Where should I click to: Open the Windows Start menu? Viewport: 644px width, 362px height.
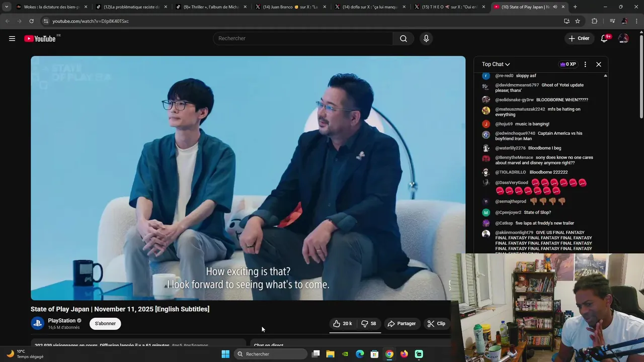[225, 354]
